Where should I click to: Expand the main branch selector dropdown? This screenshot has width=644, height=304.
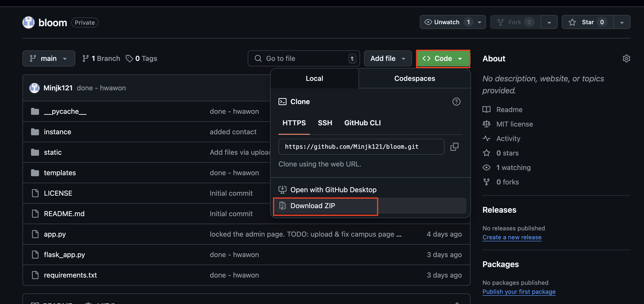[49, 58]
